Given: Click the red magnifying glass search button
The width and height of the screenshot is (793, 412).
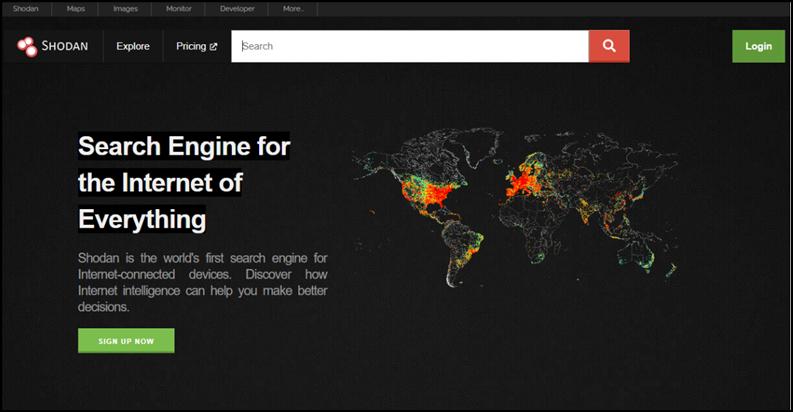Looking at the screenshot, I should click(609, 46).
